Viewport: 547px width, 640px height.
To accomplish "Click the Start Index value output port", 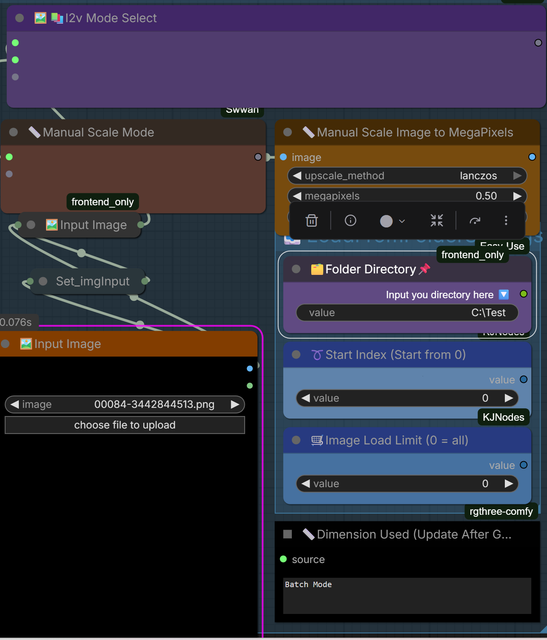I will (523, 380).
